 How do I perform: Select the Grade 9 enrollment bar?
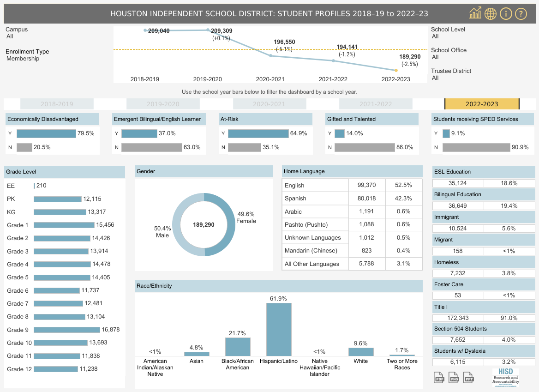coord(67,330)
